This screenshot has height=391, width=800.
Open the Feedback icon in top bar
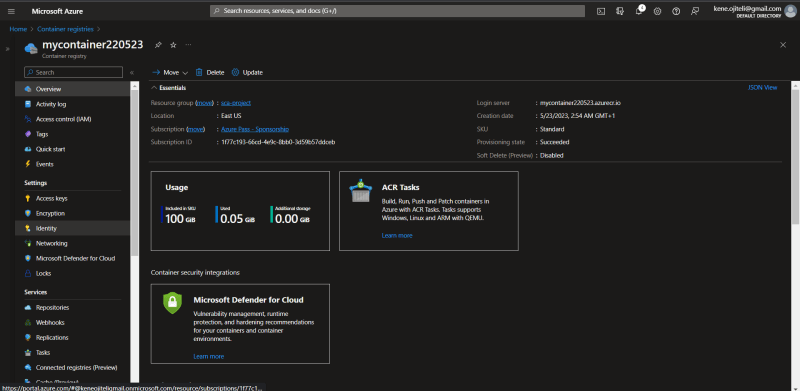pos(695,11)
